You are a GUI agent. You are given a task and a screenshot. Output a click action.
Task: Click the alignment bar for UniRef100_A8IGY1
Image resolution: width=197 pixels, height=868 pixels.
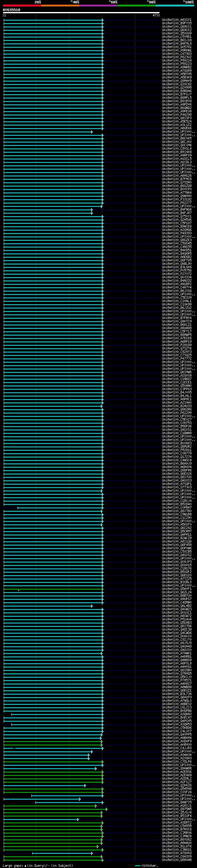pos(53,20)
